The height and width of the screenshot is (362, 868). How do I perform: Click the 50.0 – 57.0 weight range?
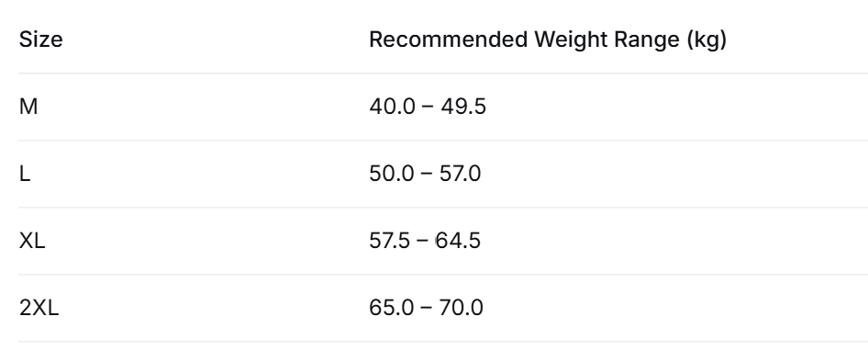[x=425, y=174]
